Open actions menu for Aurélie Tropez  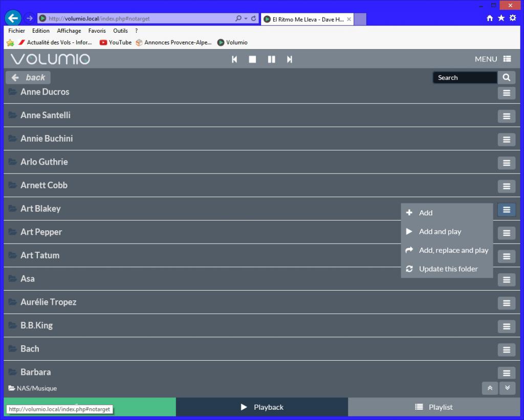(506, 303)
